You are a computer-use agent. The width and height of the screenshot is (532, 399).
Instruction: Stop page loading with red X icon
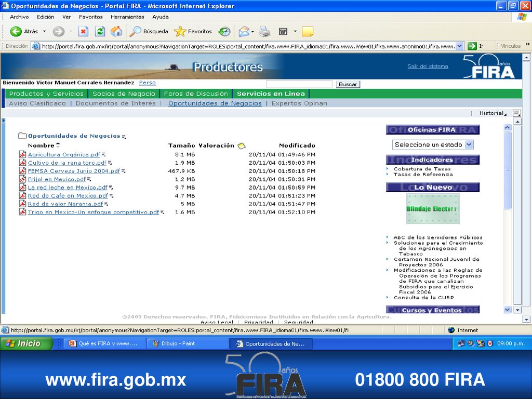pos(83,32)
